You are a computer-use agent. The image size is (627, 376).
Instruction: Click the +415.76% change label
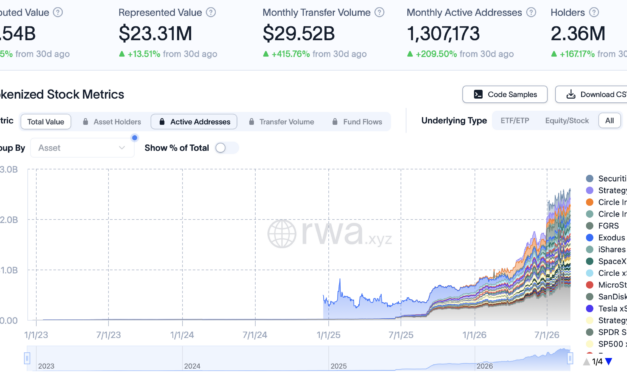[291, 54]
